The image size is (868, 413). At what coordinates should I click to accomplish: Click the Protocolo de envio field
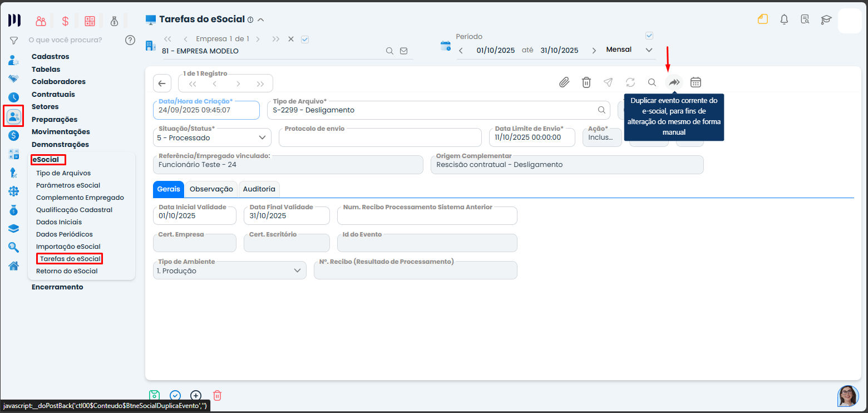(379, 138)
